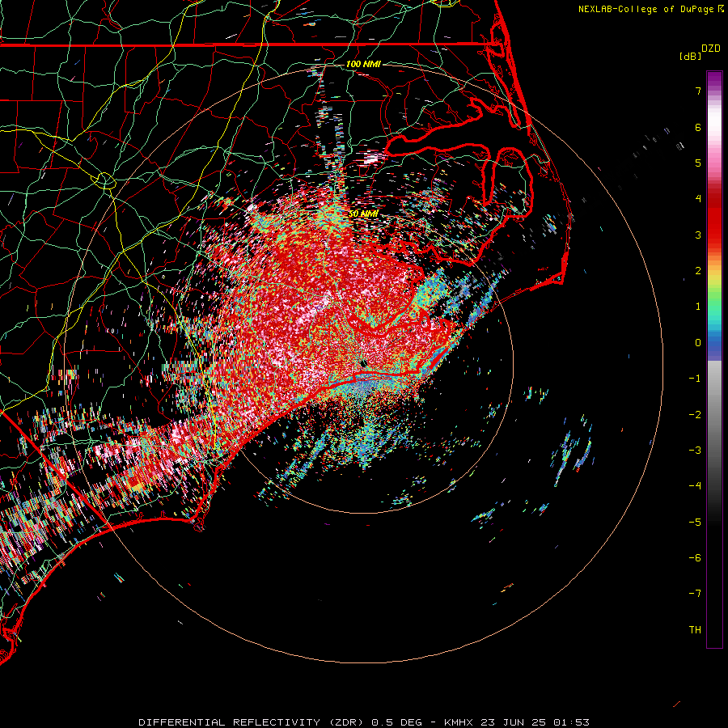Click the -4 tick on dB scale
728x728 pixels.
coord(695,486)
